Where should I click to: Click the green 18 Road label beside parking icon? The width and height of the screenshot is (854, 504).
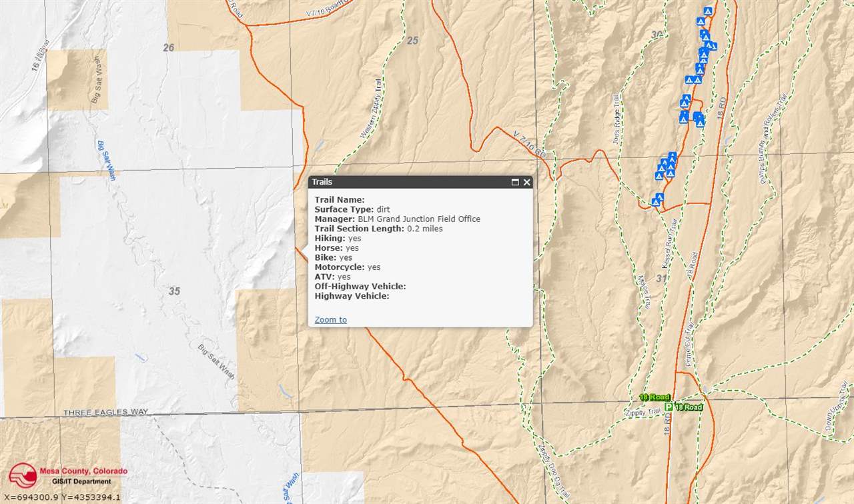coord(688,407)
